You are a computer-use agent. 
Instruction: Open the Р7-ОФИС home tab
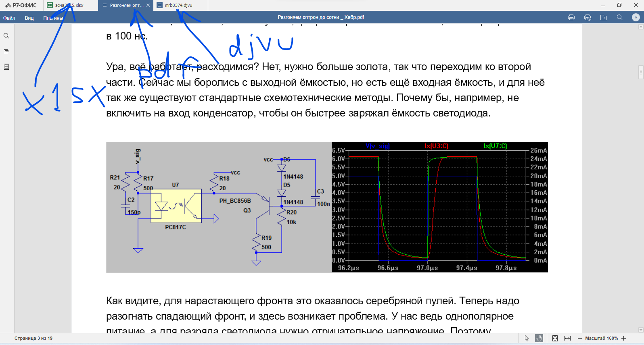point(21,5)
